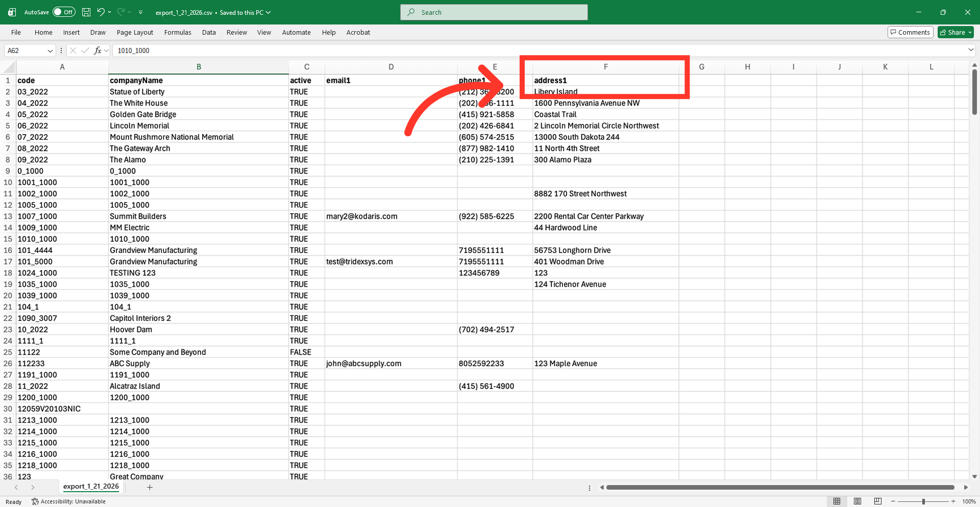Click cell 'mary2@kodaris.com'
This screenshot has width=980, height=507.
pos(391,216)
